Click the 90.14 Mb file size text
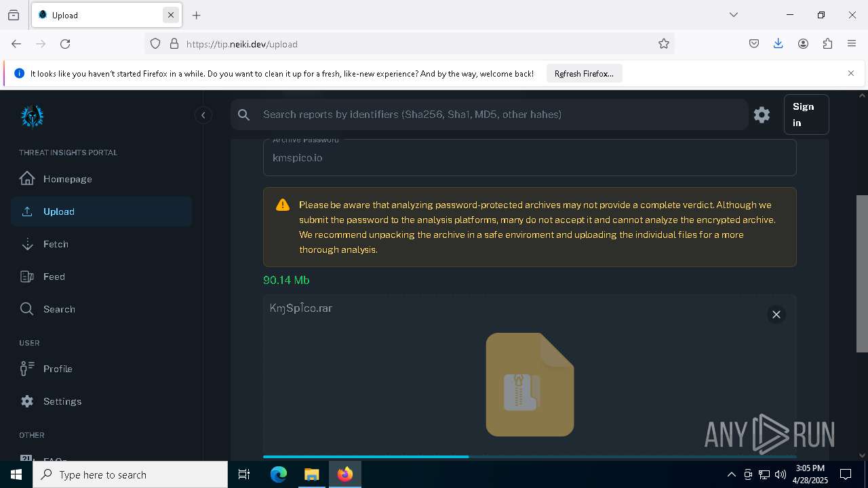The height and width of the screenshot is (488, 868). [x=286, y=280]
